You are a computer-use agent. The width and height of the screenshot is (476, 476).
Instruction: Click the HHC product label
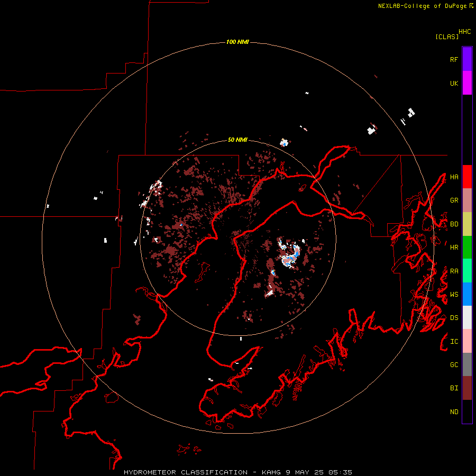point(465,32)
